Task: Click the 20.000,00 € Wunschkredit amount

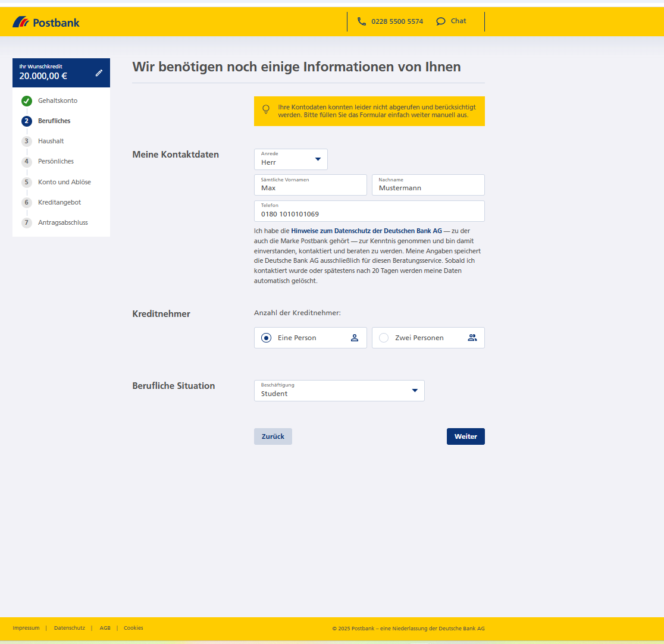Action: [x=43, y=76]
